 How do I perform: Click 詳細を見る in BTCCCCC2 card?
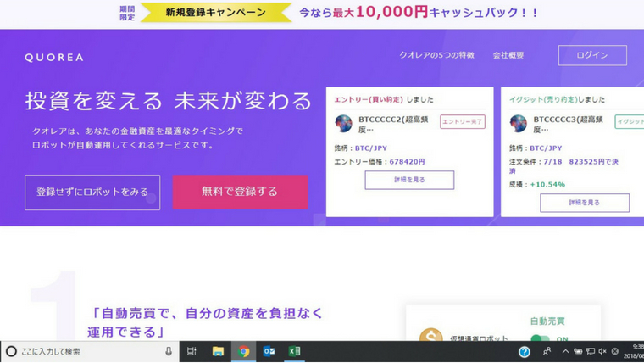(409, 180)
